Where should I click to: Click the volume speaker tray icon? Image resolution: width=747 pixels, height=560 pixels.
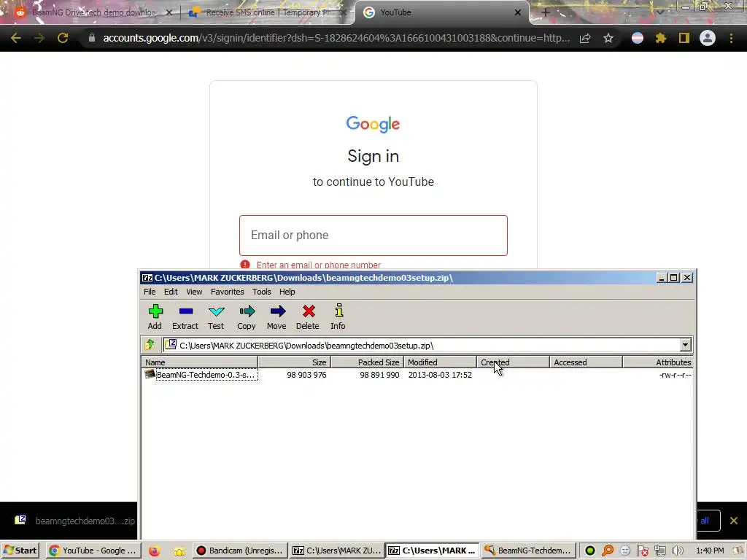click(x=678, y=551)
